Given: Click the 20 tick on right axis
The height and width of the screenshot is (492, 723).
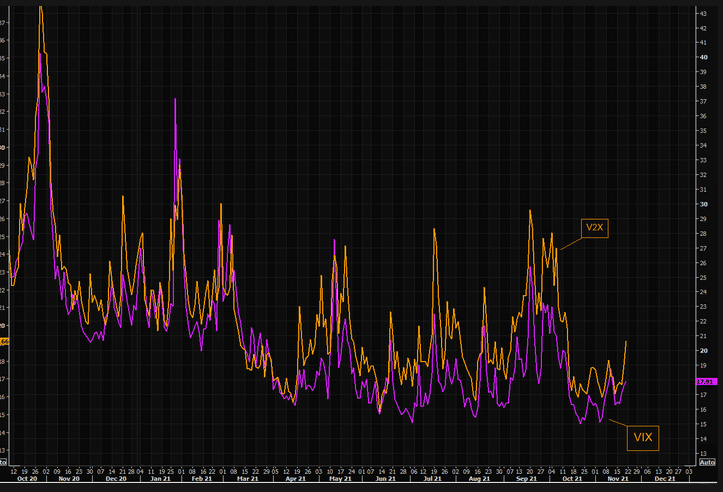Looking at the screenshot, I should (704, 351).
